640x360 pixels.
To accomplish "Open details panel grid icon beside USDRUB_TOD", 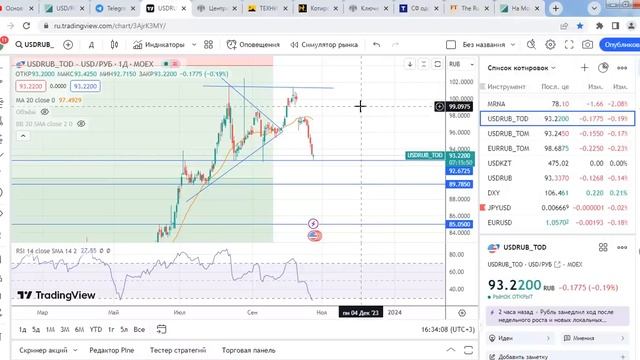I will pos(603,247).
